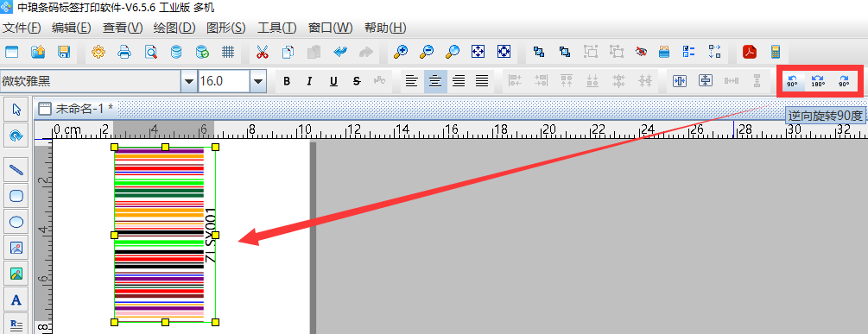Undo the last action with the blue arrow
This screenshot has width=868, height=334.
[340, 53]
